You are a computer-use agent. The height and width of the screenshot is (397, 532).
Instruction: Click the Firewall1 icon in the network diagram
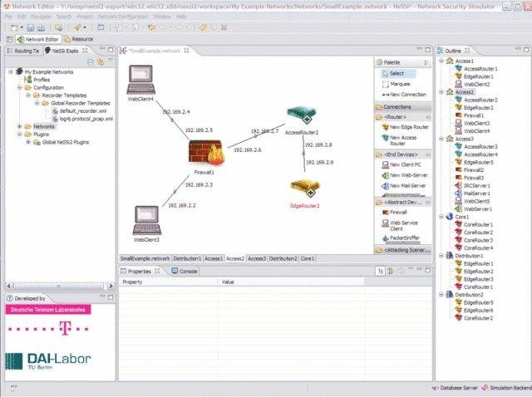(204, 153)
